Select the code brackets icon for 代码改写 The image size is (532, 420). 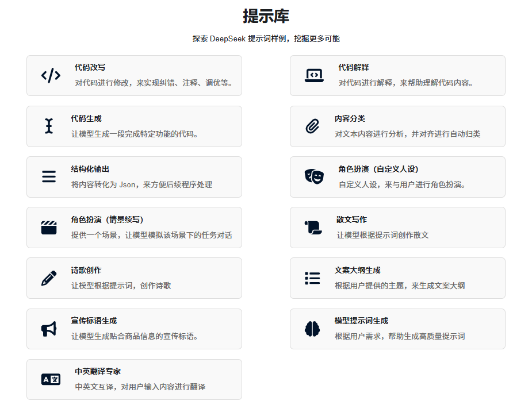point(51,75)
